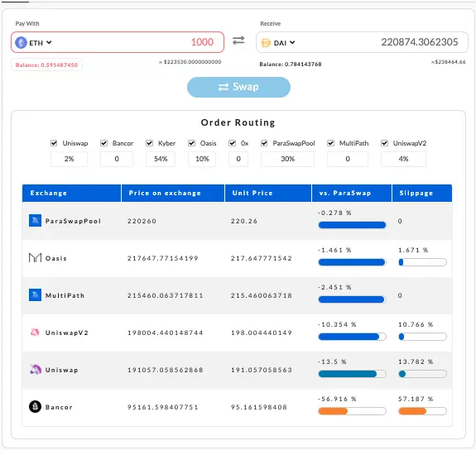Click the Oasis exchange logo
The image size is (476, 450).
pos(36,258)
